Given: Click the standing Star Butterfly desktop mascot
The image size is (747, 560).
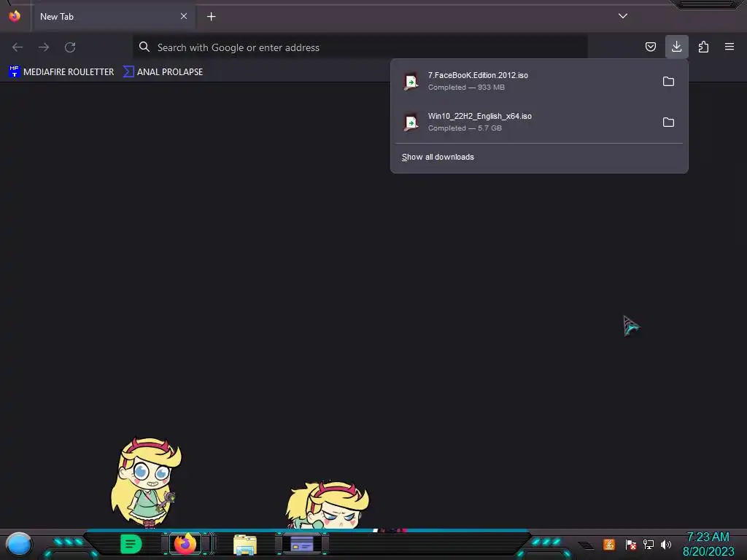Looking at the screenshot, I should click(x=146, y=482).
